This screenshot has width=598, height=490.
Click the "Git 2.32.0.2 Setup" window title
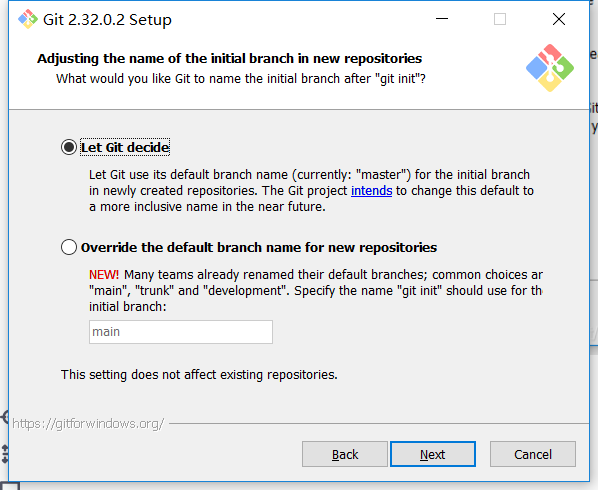[x=107, y=20]
